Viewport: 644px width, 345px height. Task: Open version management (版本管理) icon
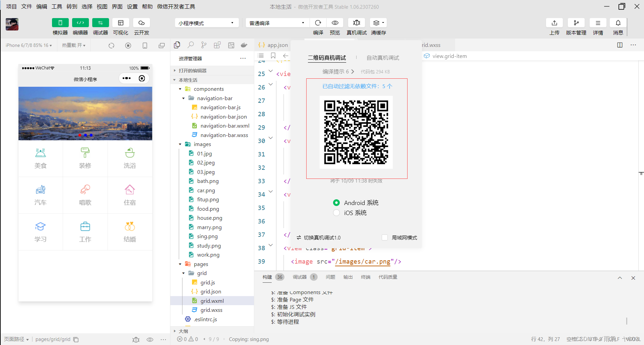click(576, 23)
